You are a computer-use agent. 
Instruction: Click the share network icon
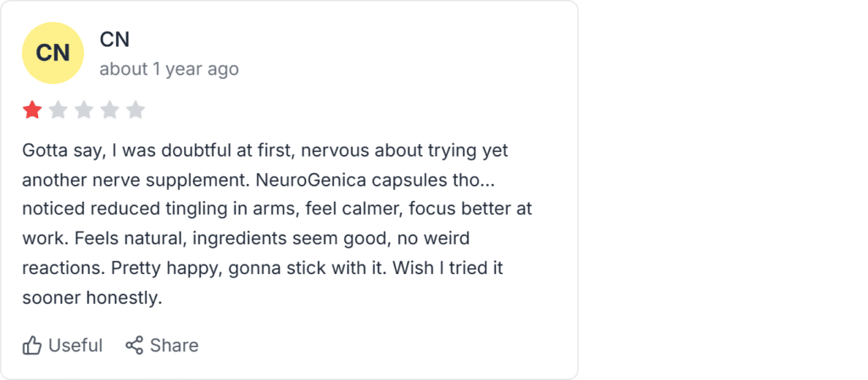click(x=134, y=345)
